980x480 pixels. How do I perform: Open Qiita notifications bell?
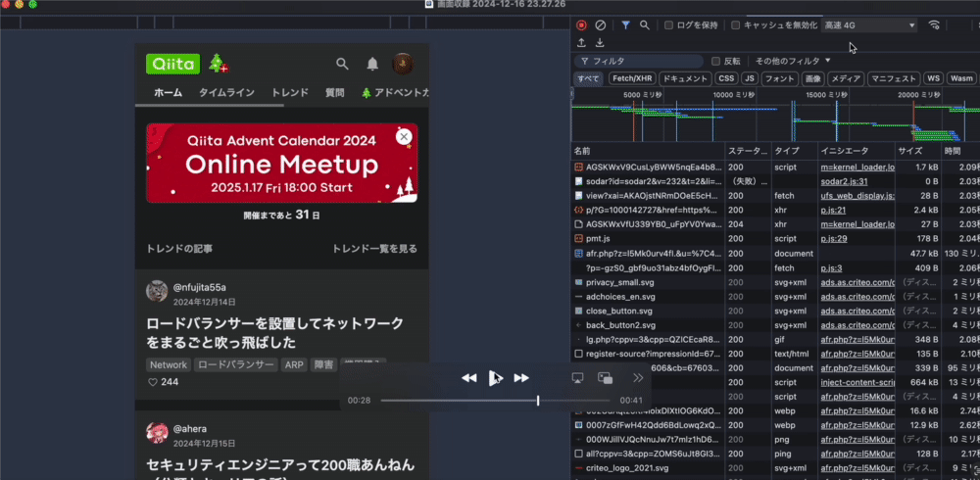click(372, 63)
